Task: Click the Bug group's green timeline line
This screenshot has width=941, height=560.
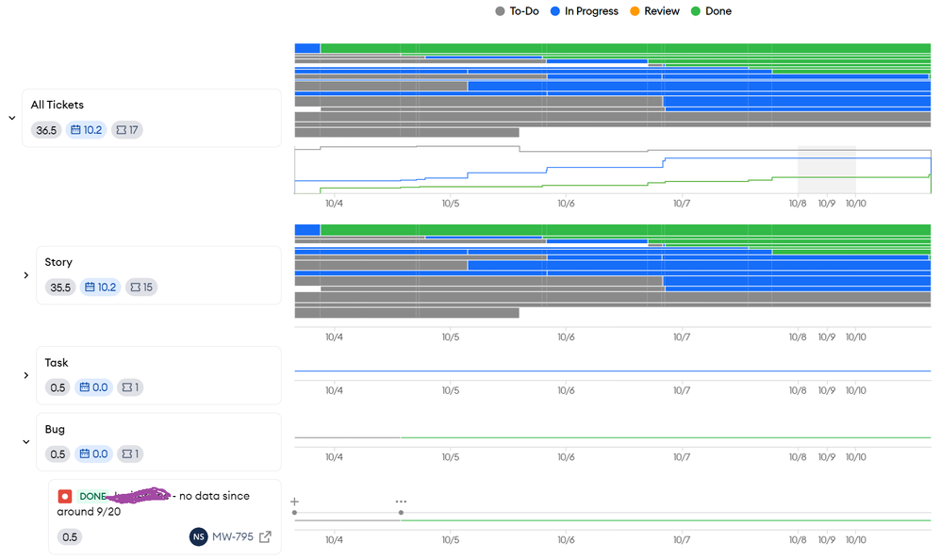Action: pos(666,438)
